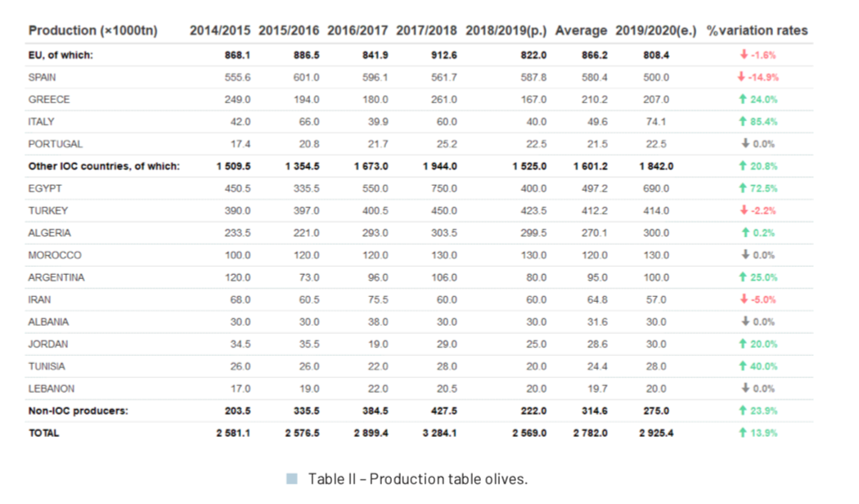Click Italy's green up arrow icon
The image size is (859, 504).
743,122
